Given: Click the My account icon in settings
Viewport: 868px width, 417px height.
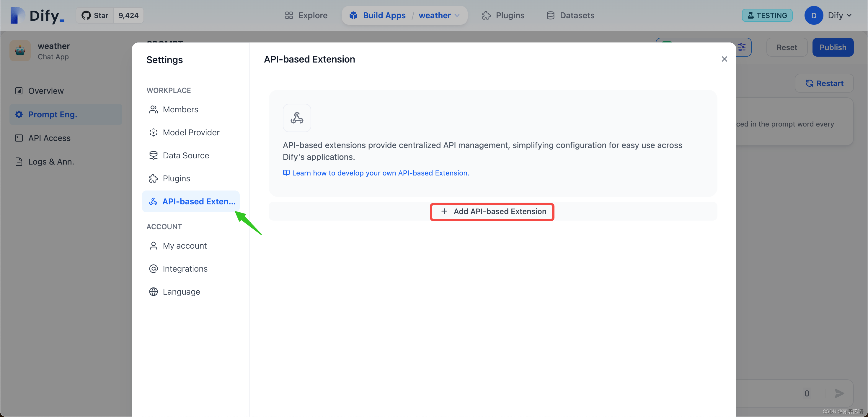Looking at the screenshot, I should pos(153,246).
